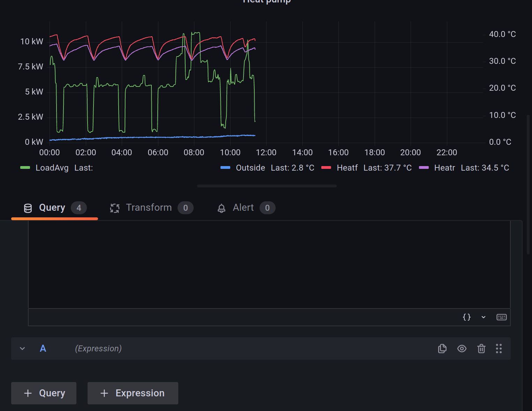
Task: Collapse the query A row with its chevron
Action: click(22, 349)
